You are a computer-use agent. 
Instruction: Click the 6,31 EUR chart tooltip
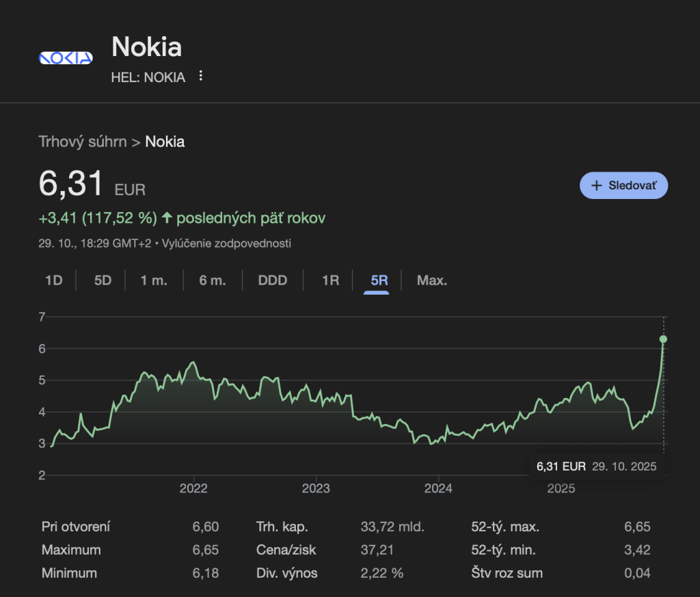(x=596, y=466)
